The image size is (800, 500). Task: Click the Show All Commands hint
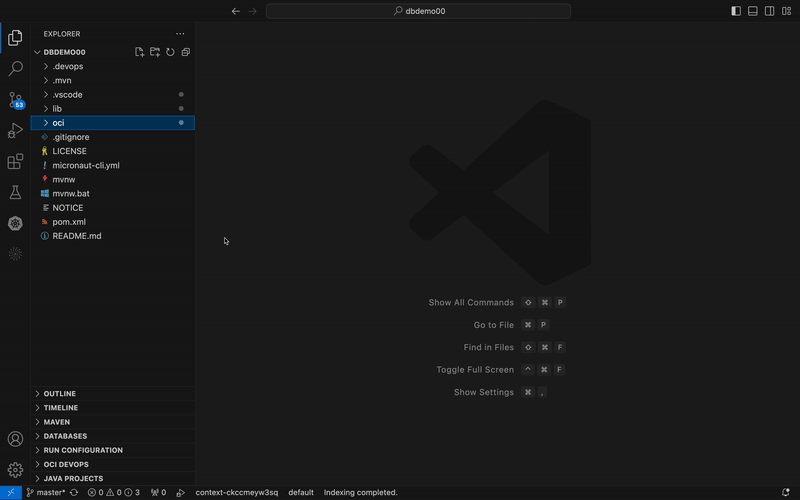pyautogui.click(x=471, y=302)
